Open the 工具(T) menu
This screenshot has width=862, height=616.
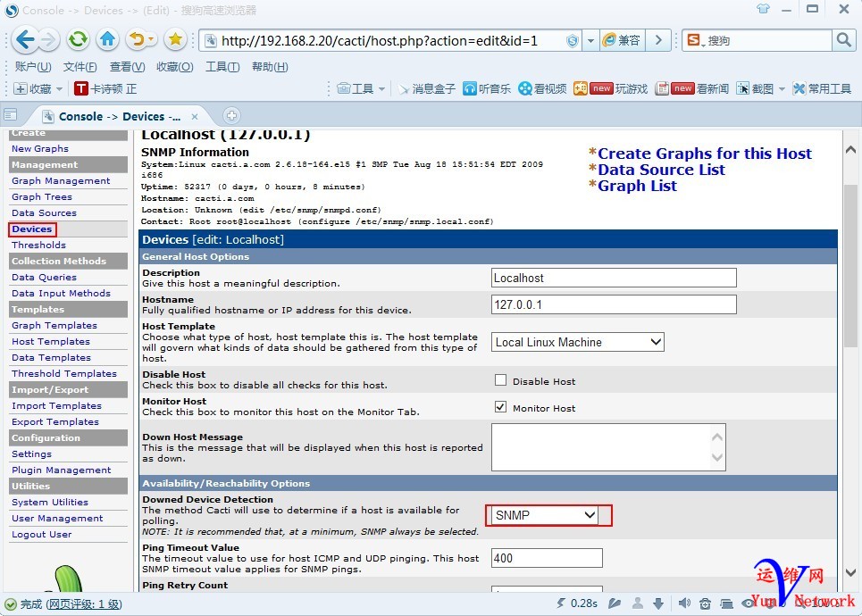point(222,67)
